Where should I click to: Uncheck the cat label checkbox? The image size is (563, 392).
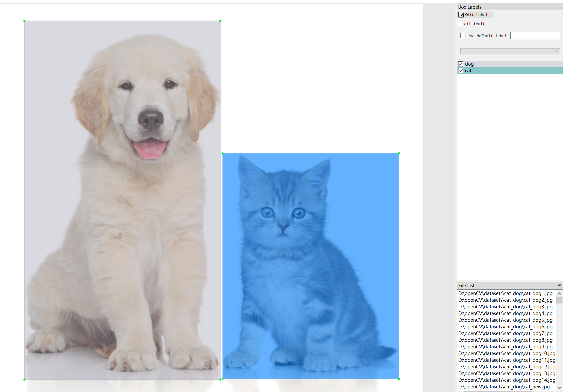coord(461,71)
